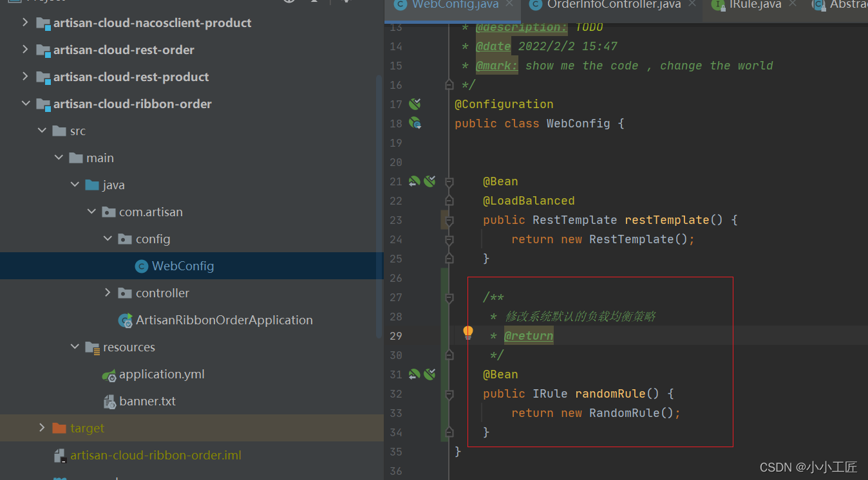Click the bean navigation gutter icon on line 18
The width and height of the screenshot is (868, 480).
pos(415,123)
